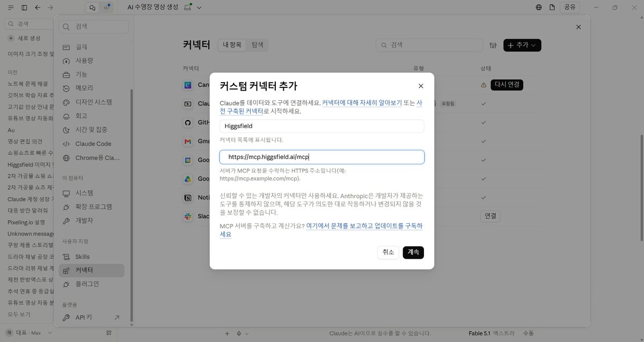The width and height of the screenshot is (644, 342).
Task: Click the document icon in top bar
Action: pos(552,8)
